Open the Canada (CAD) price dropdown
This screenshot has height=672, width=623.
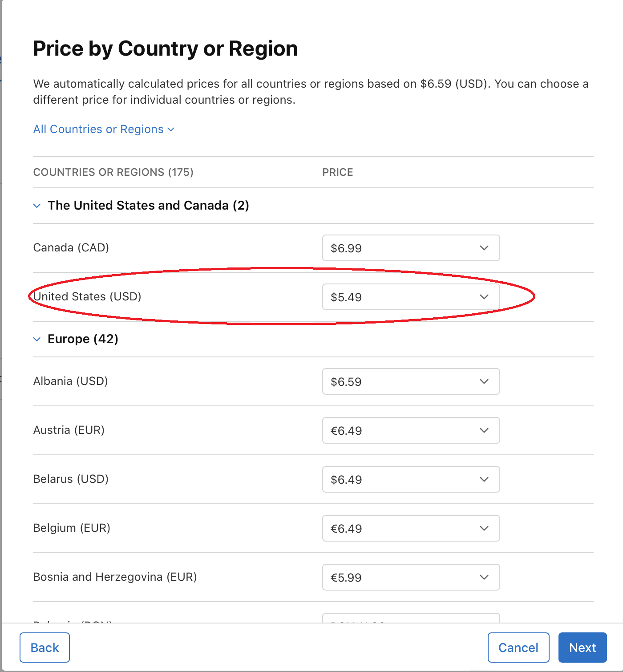410,248
